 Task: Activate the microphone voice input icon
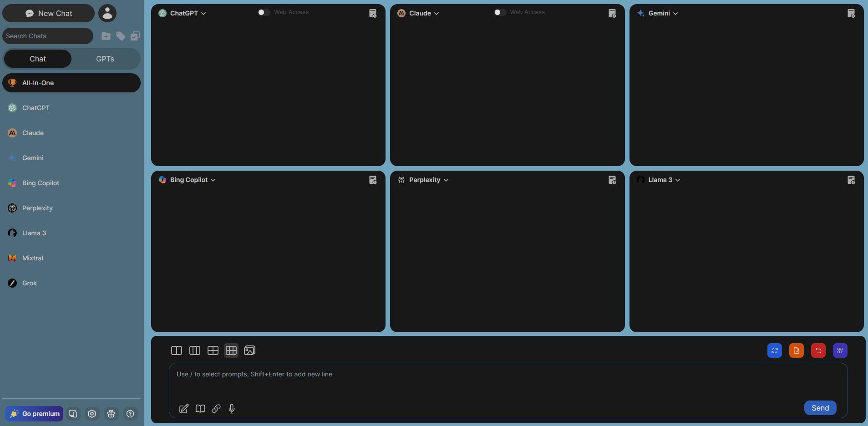click(x=232, y=409)
